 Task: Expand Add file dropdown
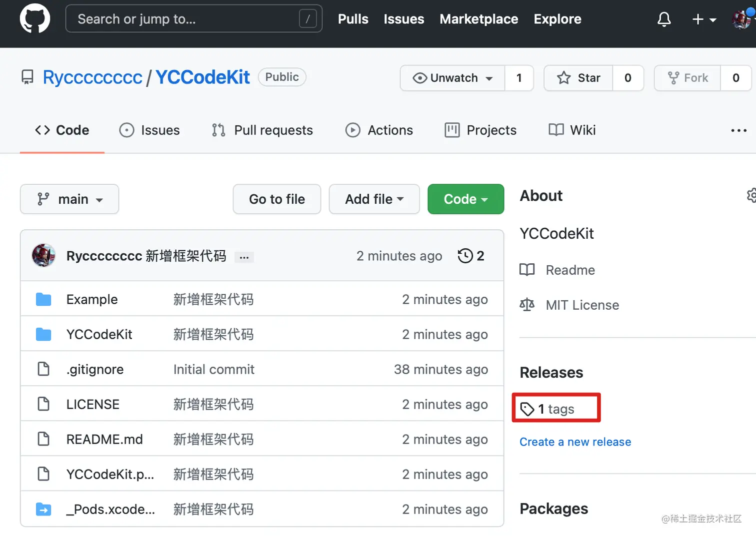pyautogui.click(x=374, y=199)
